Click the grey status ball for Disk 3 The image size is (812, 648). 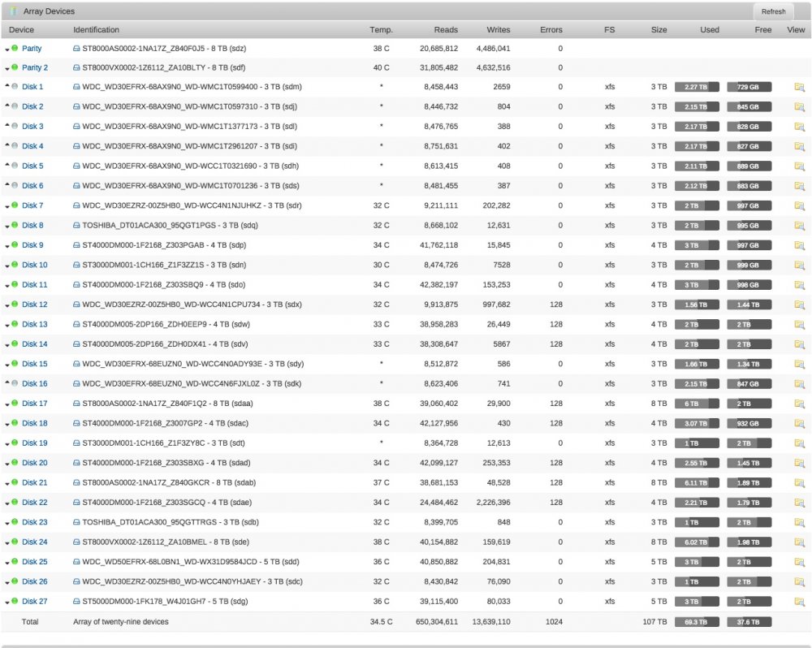click(x=15, y=126)
